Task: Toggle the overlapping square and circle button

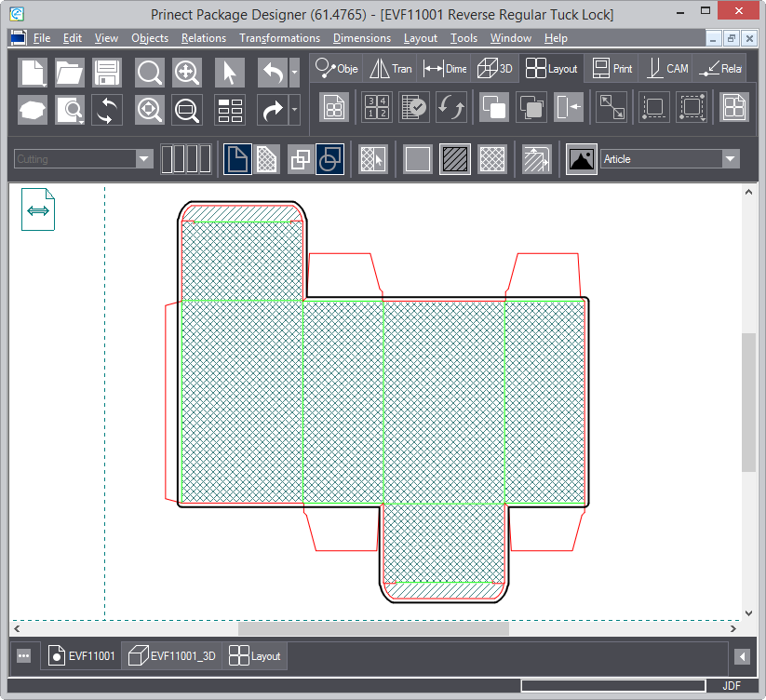Action: 330,159
